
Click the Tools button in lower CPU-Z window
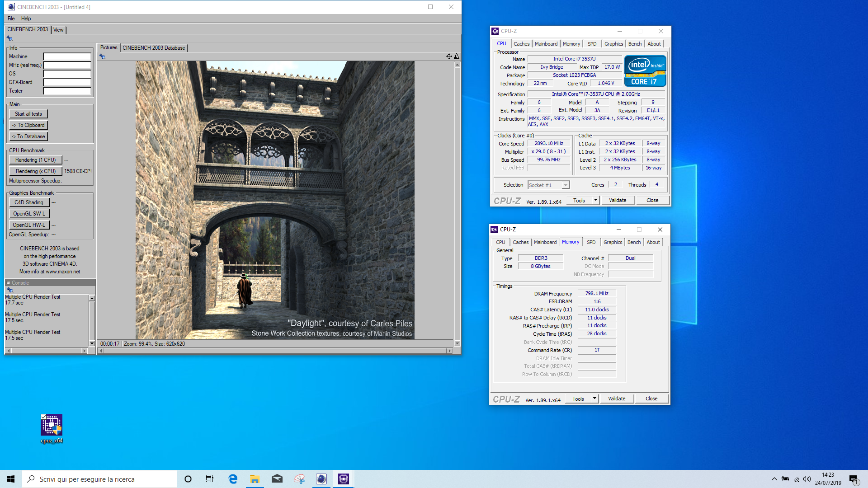578,399
